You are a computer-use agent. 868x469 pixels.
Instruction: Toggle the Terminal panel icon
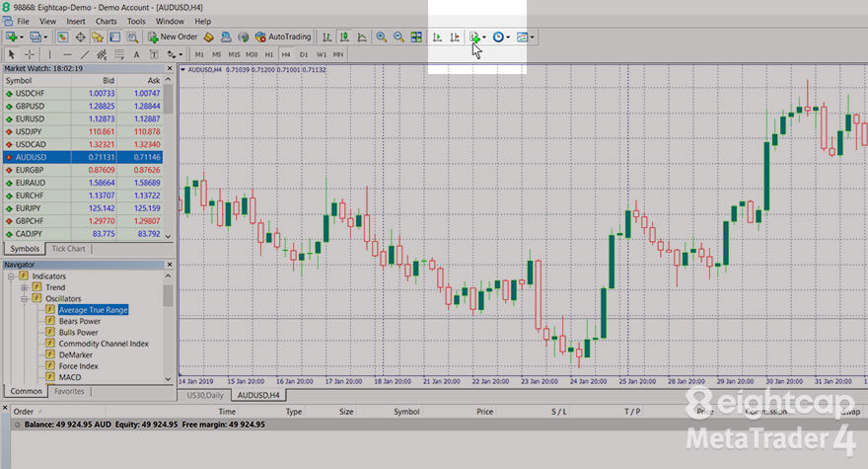(x=114, y=38)
